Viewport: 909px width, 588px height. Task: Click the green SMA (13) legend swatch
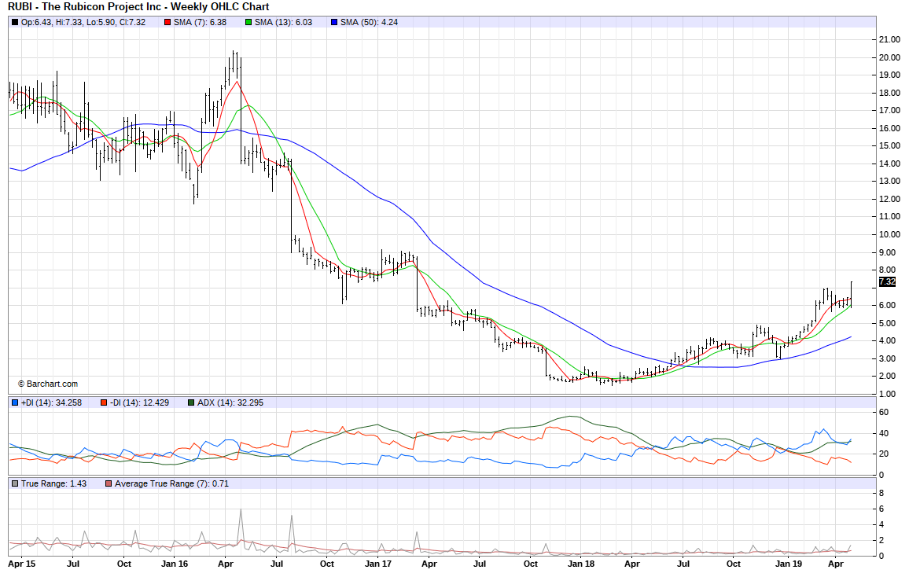[x=248, y=23]
